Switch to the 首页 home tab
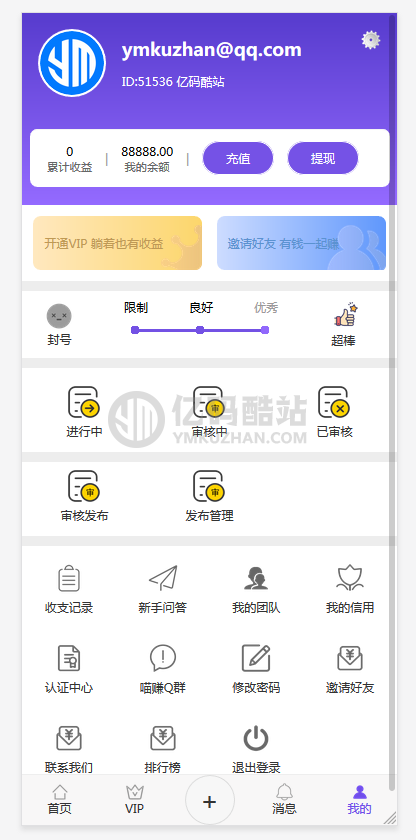The height and width of the screenshot is (840, 416). coord(59,800)
